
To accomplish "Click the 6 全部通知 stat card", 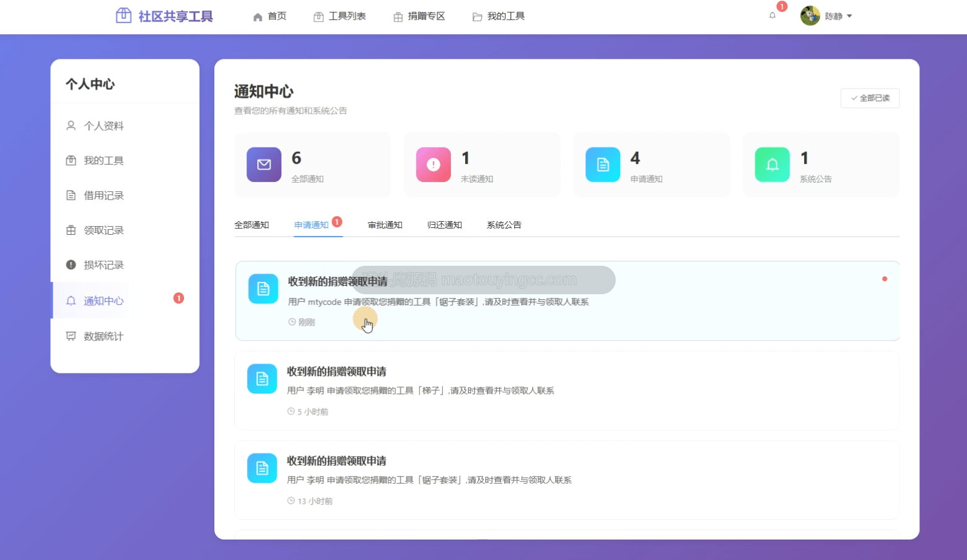I will coord(313,165).
